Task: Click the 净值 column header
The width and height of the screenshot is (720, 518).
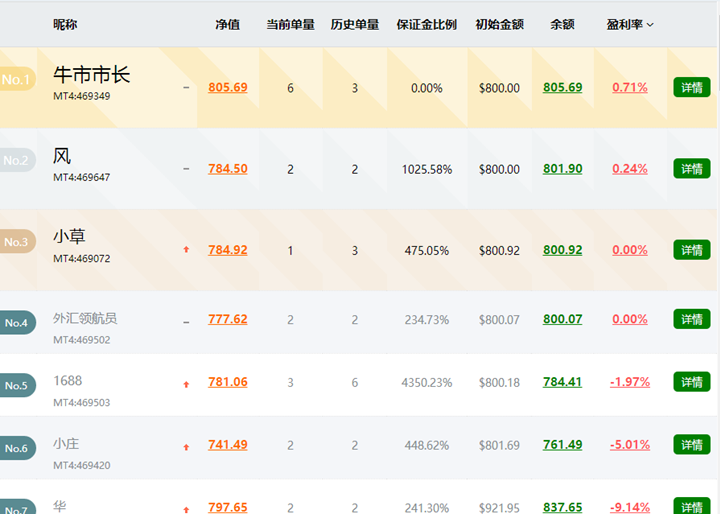Action: click(x=227, y=24)
